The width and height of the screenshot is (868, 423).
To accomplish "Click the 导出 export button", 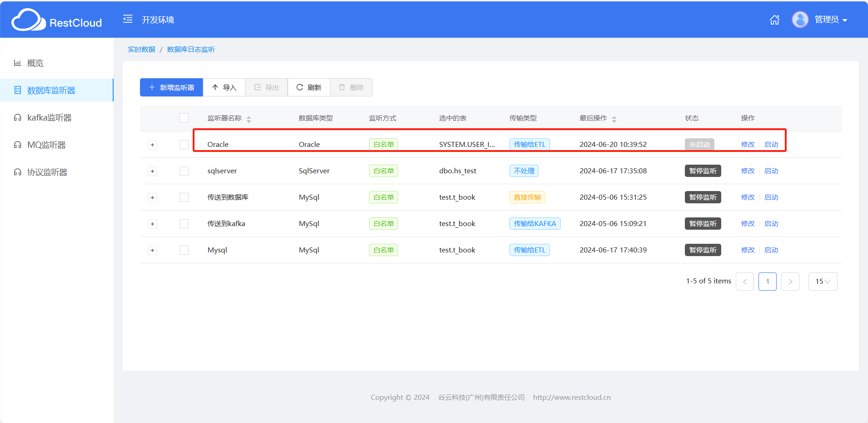I will (x=266, y=87).
